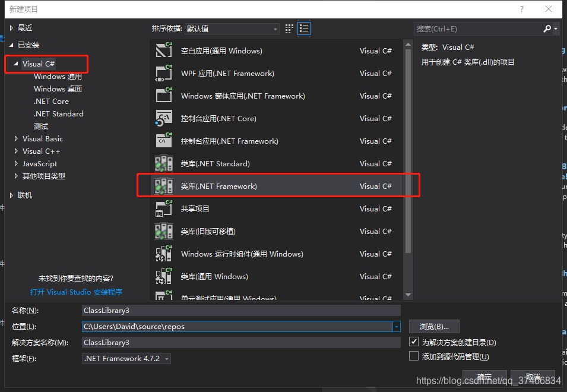567x392 pixels.
Task: Switch to medium icons list view
Action: coord(304,29)
